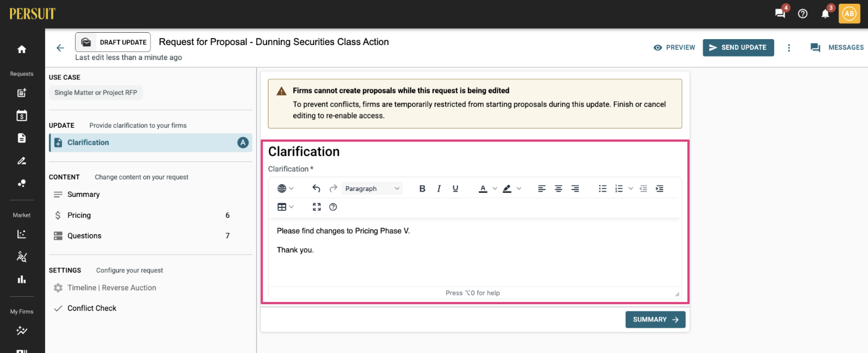Screen dimensions: 868x353
Task: Open the create new request icon
Action: (x=21, y=93)
